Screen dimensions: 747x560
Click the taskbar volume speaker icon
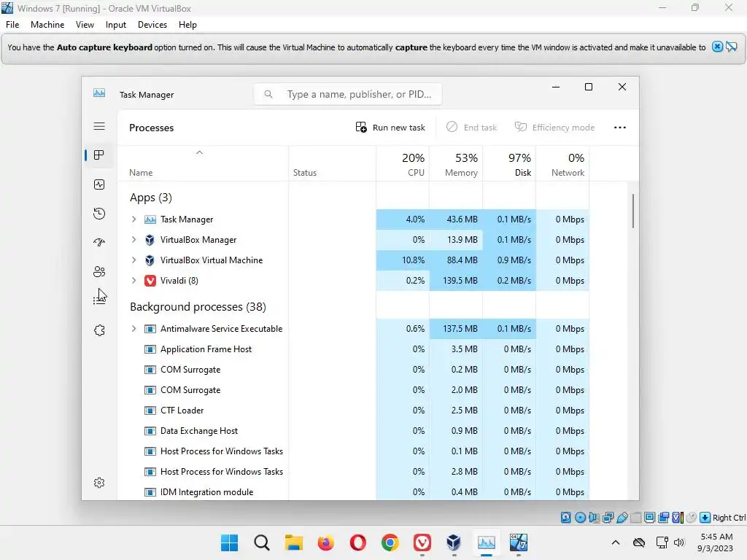679,542
